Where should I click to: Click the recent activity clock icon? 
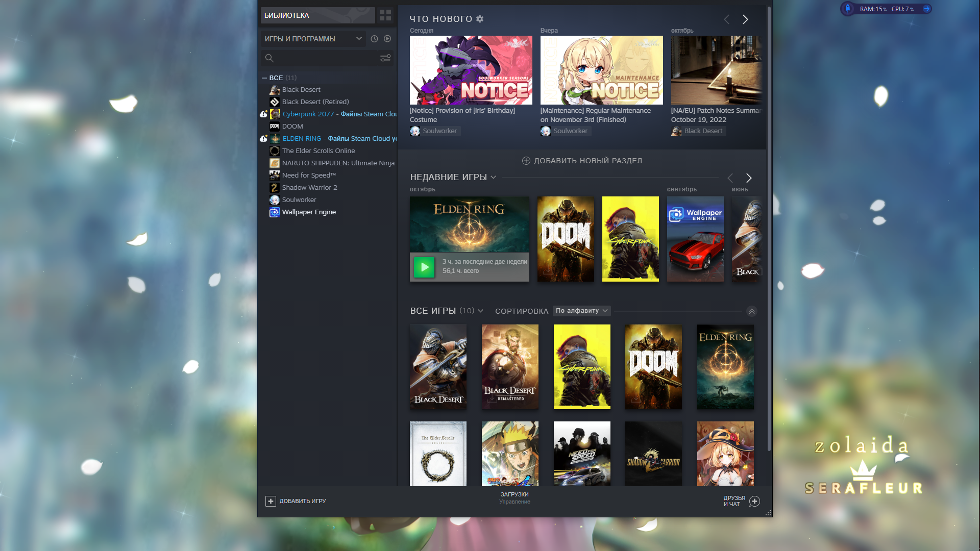click(374, 39)
